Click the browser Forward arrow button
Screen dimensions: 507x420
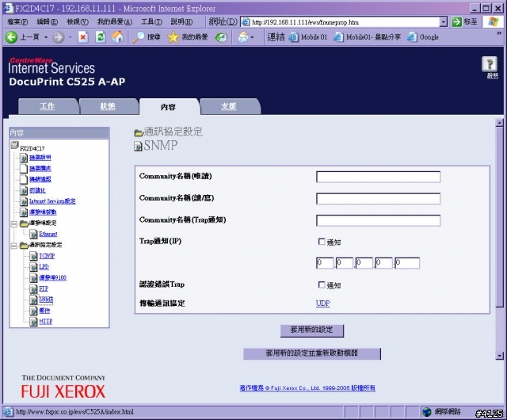58,37
